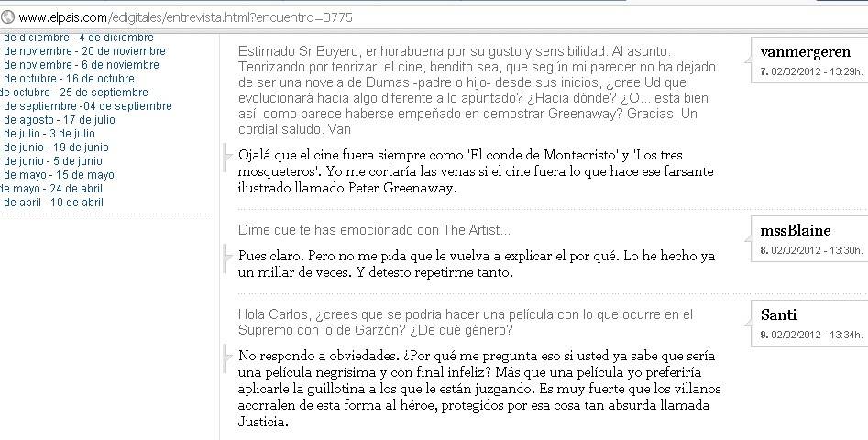
Task: Click reply arrow beside 'Pues claro' answer
Action: pos(227,258)
